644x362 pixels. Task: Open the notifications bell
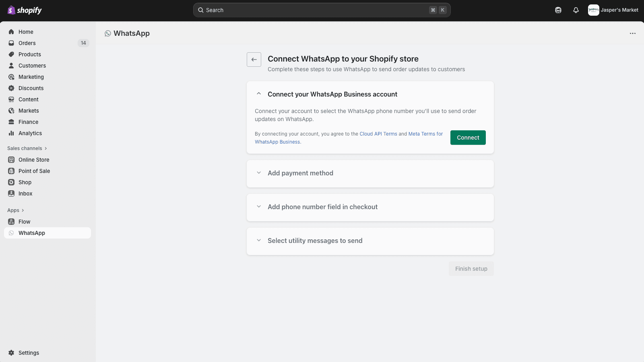pos(576,10)
